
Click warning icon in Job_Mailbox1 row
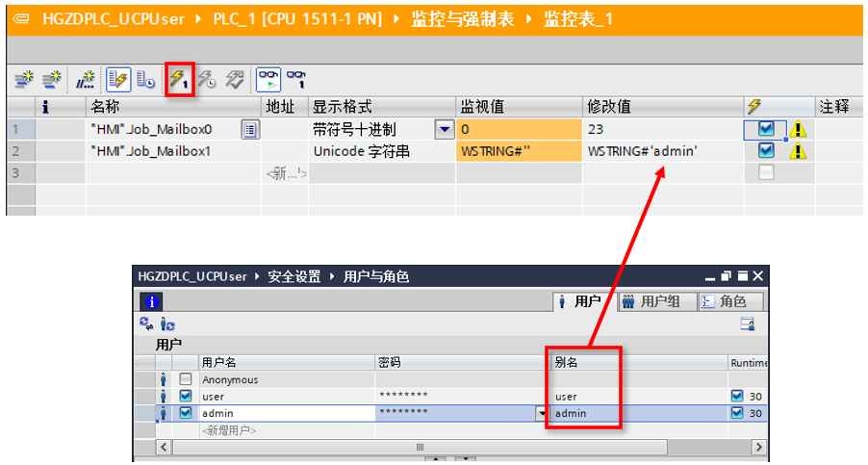point(798,150)
